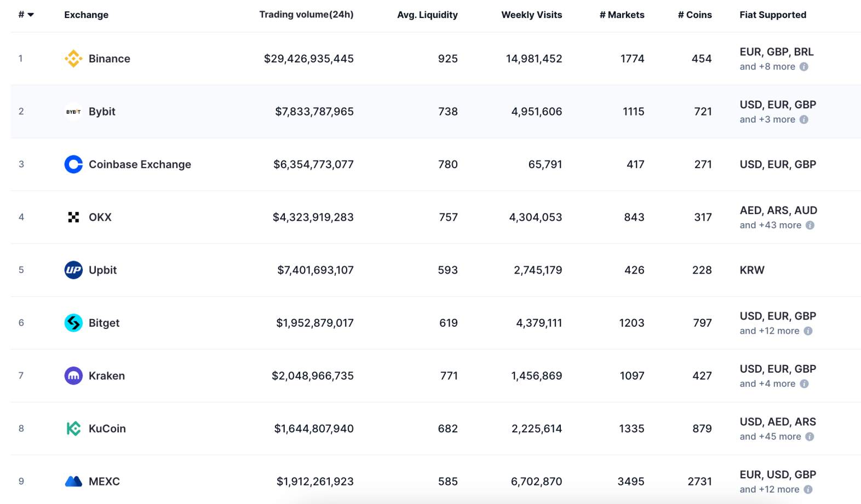
Task: Click the Kraken logo icon
Action: (x=73, y=376)
